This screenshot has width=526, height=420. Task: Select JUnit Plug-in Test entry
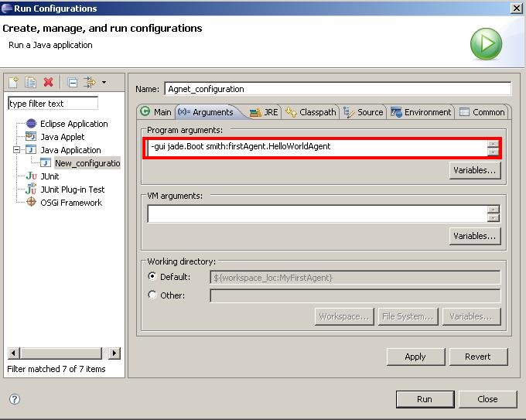[x=72, y=190]
